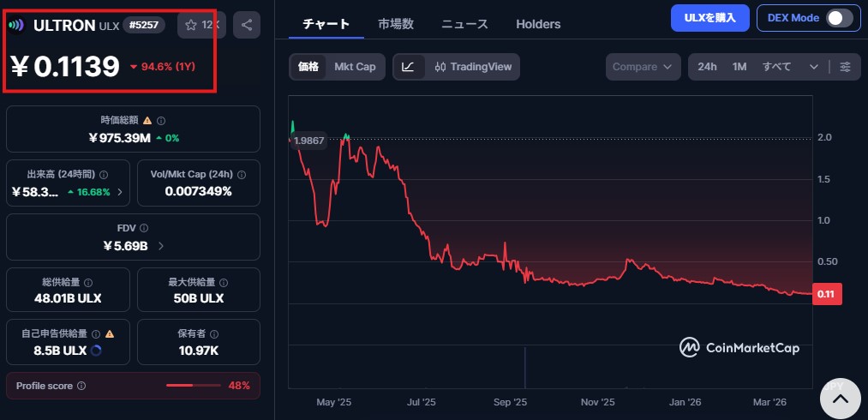Click scroll-to-top arrow button
The width and height of the screenshot is (868, 420).
click(x=841, y=399)
